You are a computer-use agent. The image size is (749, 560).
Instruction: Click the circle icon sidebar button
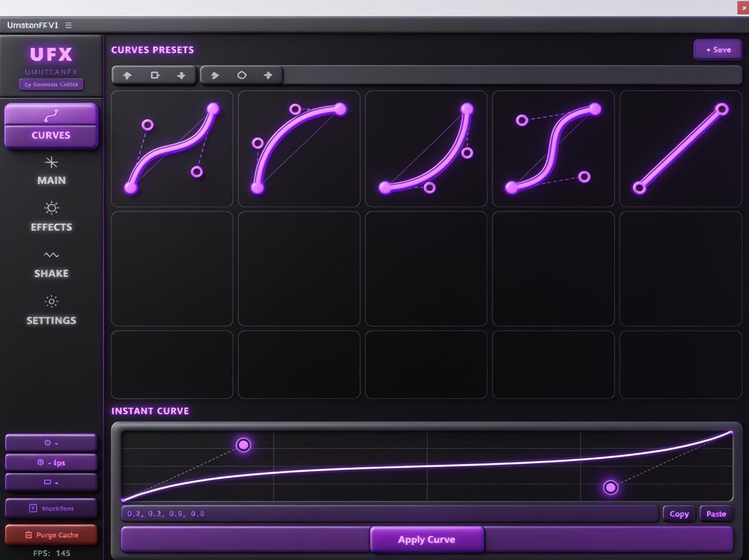51,443
